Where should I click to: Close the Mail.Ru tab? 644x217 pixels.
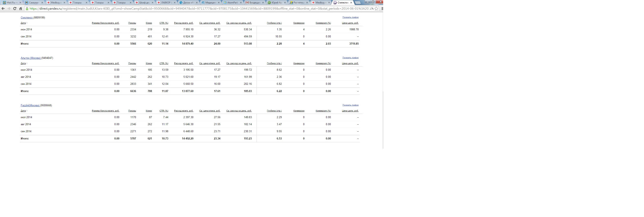pyautogui.click(x=20, y=2)
